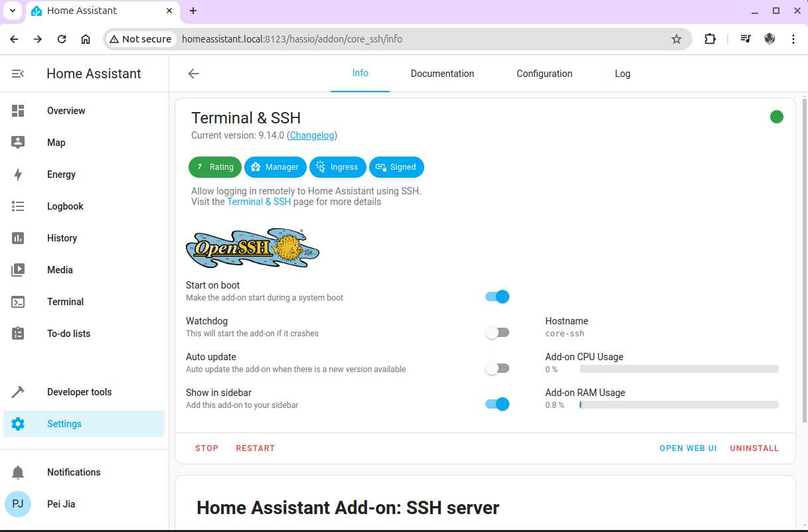Image resolution: width=808 pixels, height=532 pixels.
Task: Open the Map sidebar icon
Action: [x=18, y=143]
